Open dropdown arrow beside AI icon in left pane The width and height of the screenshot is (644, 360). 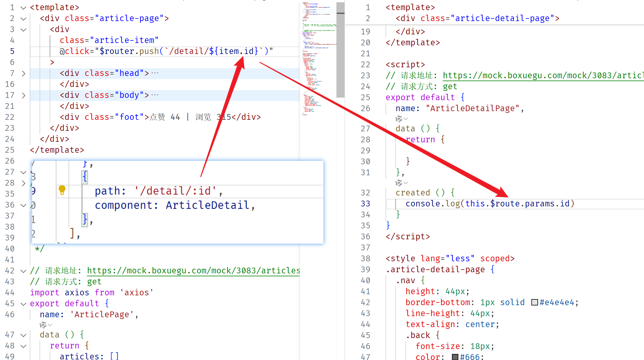50,325
